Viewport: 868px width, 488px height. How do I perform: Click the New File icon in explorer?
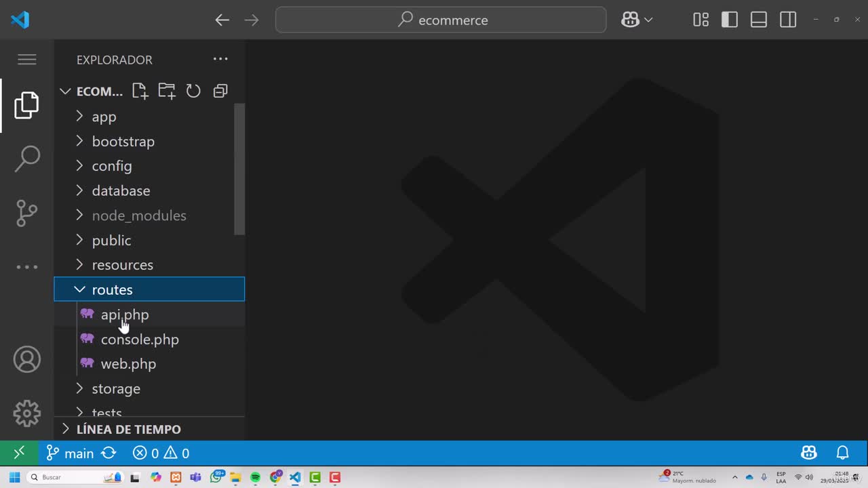140,91
